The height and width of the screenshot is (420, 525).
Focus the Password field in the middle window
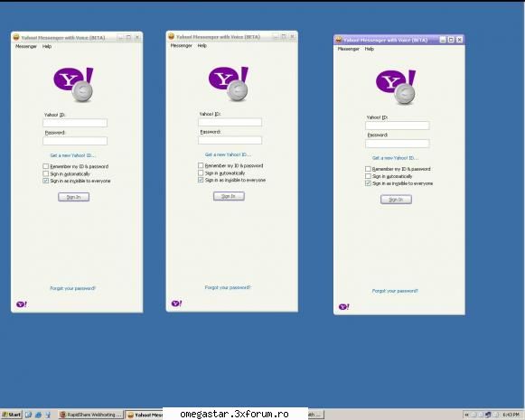click(x=230, y=140)
